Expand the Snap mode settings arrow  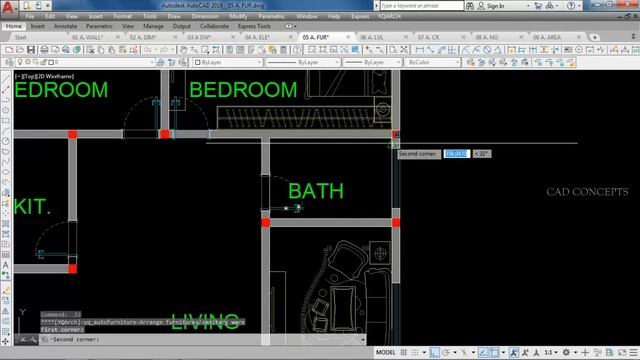(424, 352)
